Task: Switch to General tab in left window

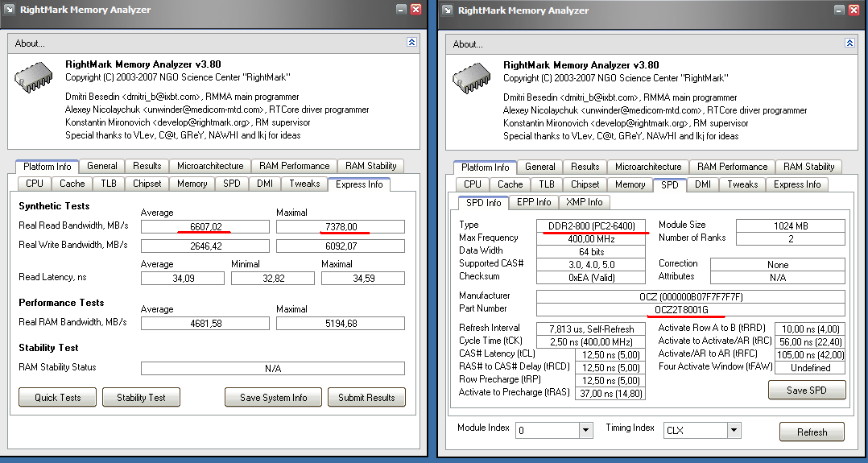Action: point(101,166)
